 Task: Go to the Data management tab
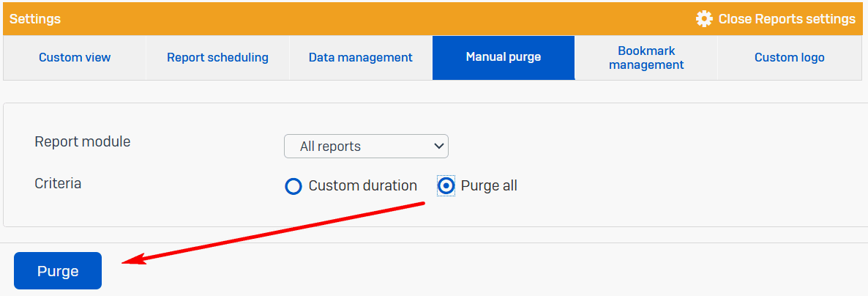point(360,57)
